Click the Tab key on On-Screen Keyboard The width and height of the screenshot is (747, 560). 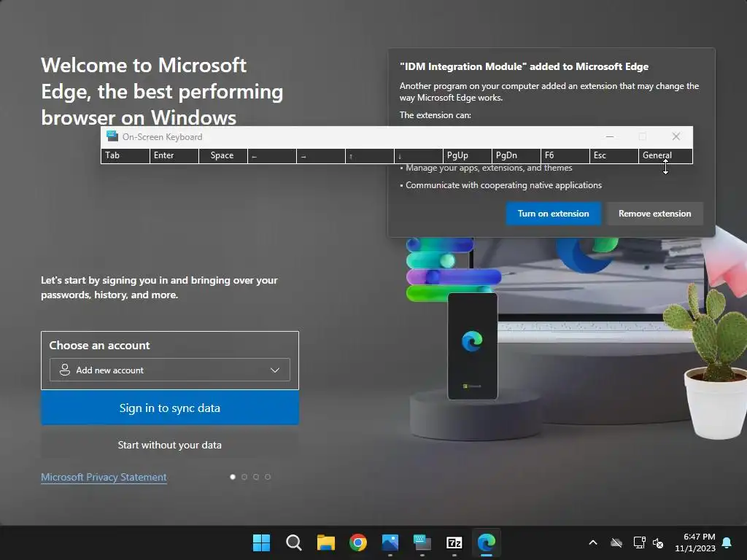click(125, 156)
